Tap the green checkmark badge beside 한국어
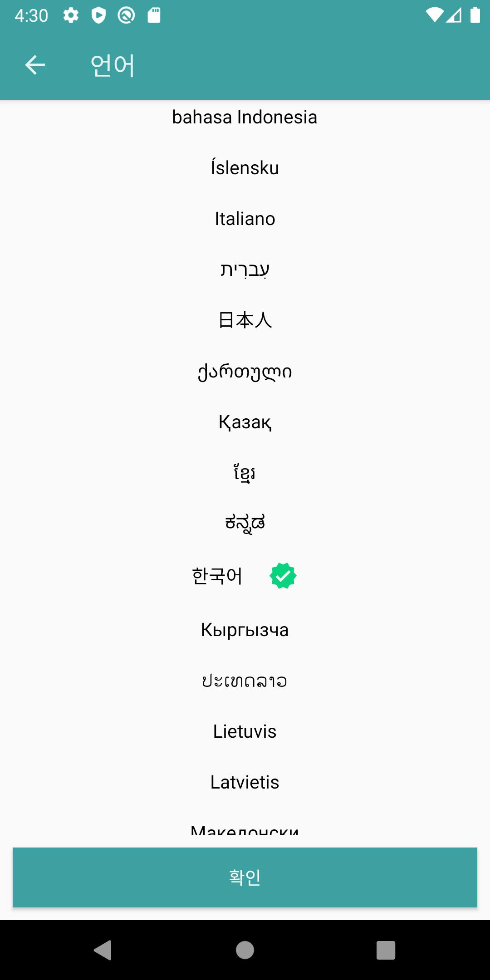490x980 pixels. 283,576
